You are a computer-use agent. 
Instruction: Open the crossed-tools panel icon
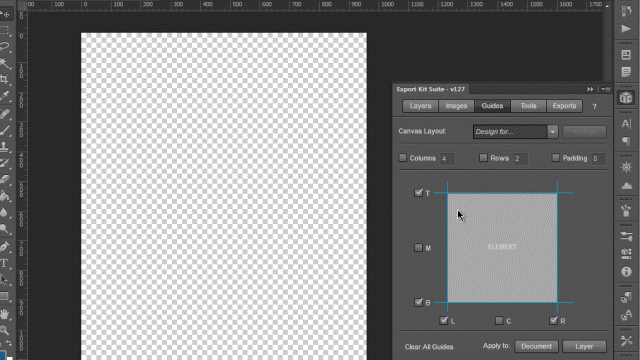click(626, 340)
